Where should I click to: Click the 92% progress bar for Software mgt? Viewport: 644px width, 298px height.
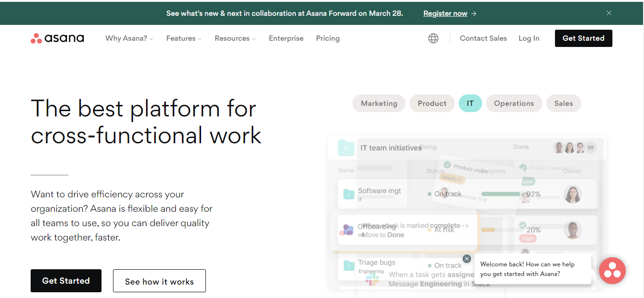(x=501, y=194)
